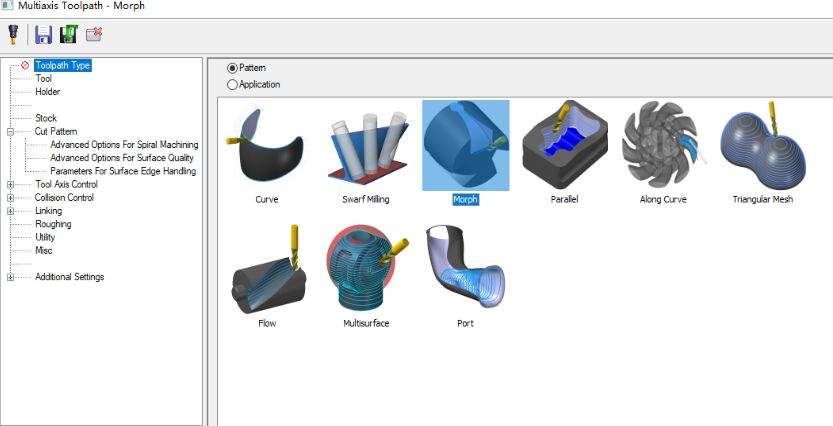The height and width of the screenshot is (426, 833).
Task: Open the Holder page in tree
Action: tap(47, 92)
